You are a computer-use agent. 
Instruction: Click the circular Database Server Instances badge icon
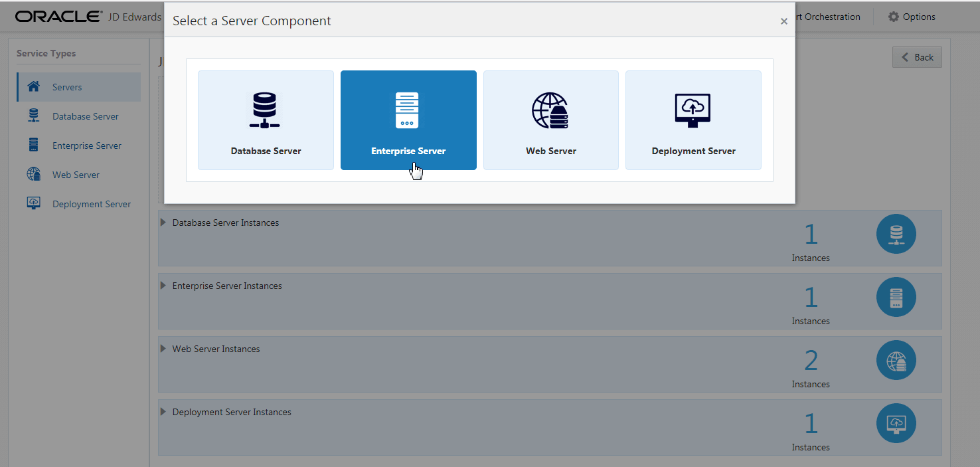[896, 234]
